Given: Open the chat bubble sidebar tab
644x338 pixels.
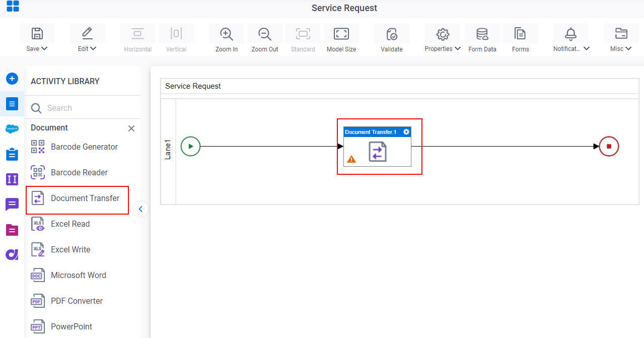Looking at the screenshot, I should pyautogui.click(x=12, y=205).
